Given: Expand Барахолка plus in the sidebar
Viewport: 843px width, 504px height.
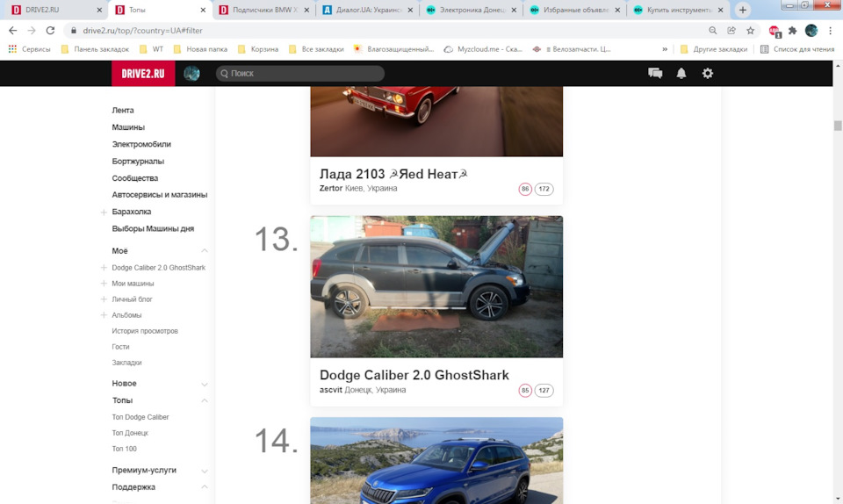Looking at the screenshot, I should coord(104,212).
